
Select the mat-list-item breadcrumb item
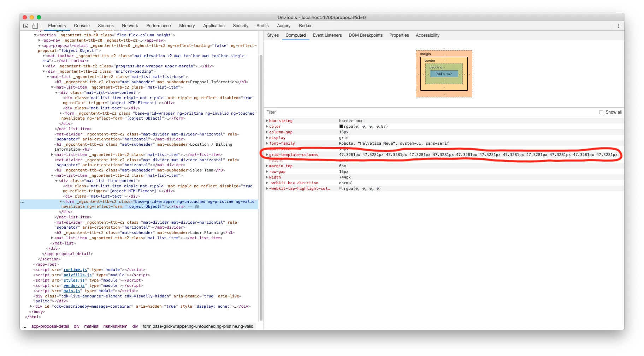click(115, 326)
